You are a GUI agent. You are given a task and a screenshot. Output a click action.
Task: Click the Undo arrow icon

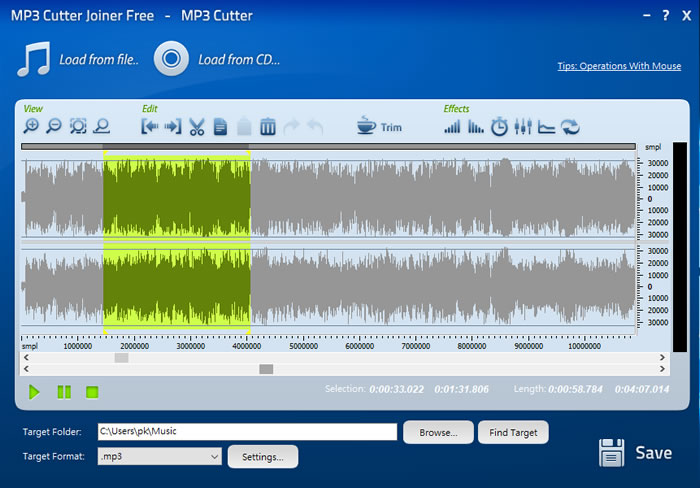click(x=315, y=127)
